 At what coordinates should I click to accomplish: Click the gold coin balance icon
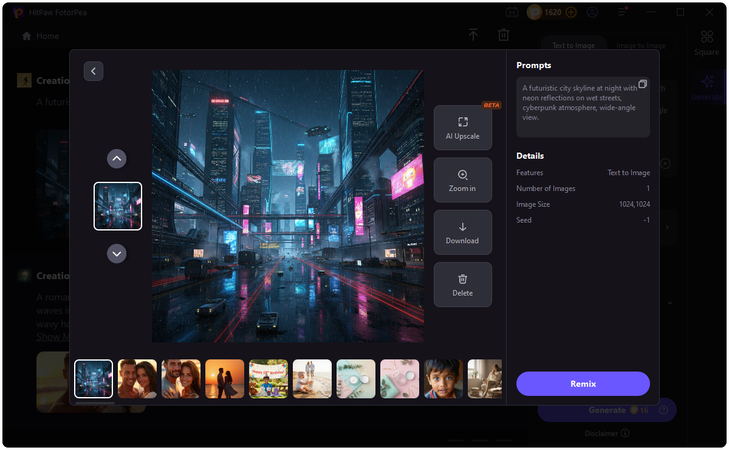[x=535, y=13]
